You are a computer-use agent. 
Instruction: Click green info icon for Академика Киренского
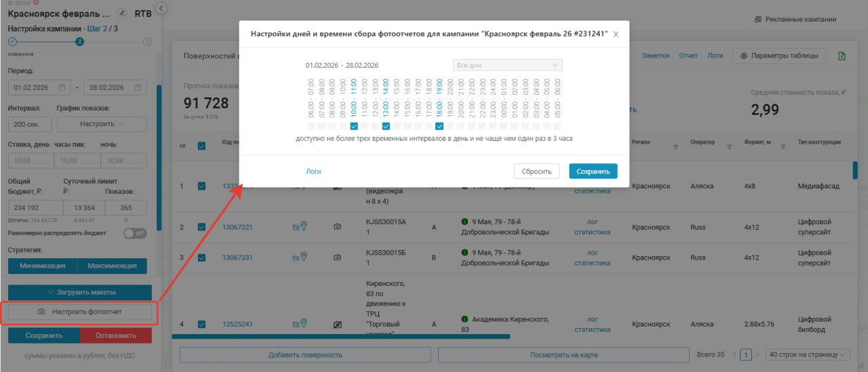[x=465, y=319]
